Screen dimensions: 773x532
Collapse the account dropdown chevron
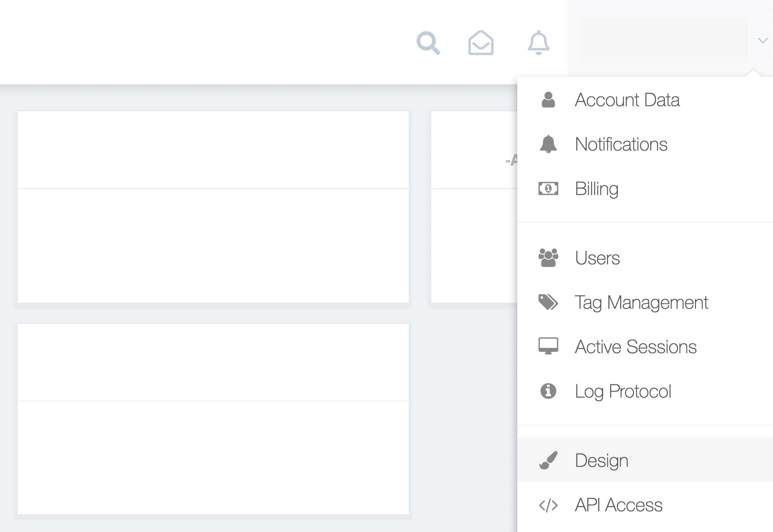(x=763, y=41)
